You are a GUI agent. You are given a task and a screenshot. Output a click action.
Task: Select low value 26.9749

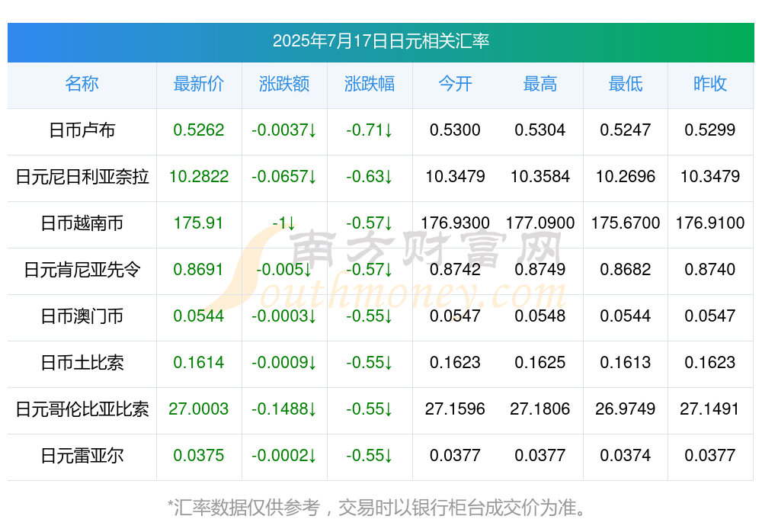pos(626,409)
